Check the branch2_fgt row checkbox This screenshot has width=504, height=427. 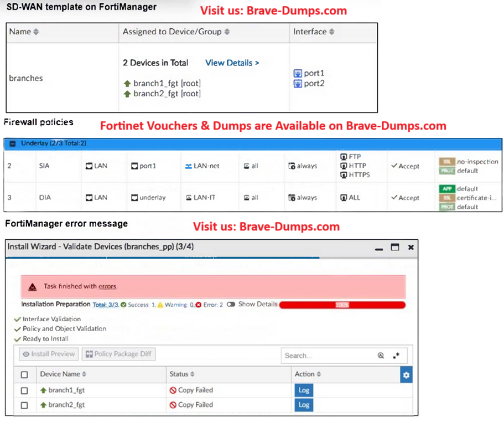tap(24, 405)
